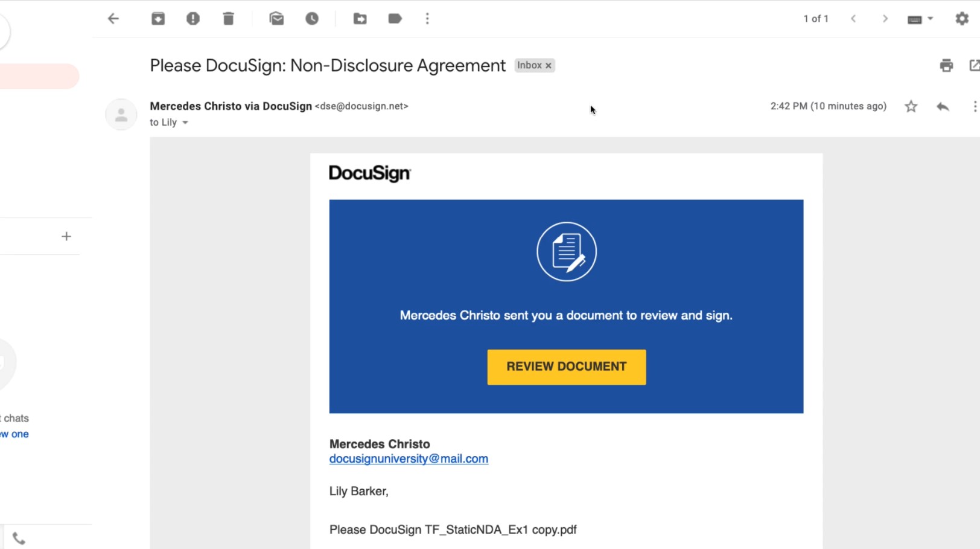This screenshot has width=980, height=549.
Task: Click the filename 'TF_StaticNDA_Ex1 copy.pdf' text
Action: (501, 530)
